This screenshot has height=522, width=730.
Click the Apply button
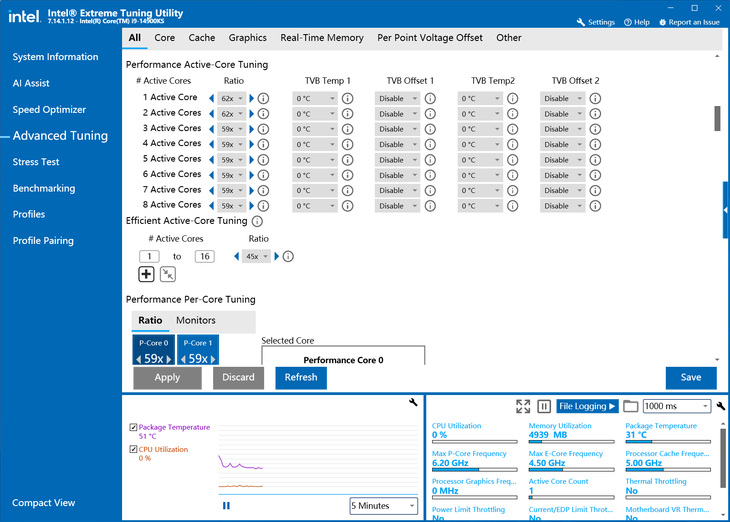[x=167, y=378]
